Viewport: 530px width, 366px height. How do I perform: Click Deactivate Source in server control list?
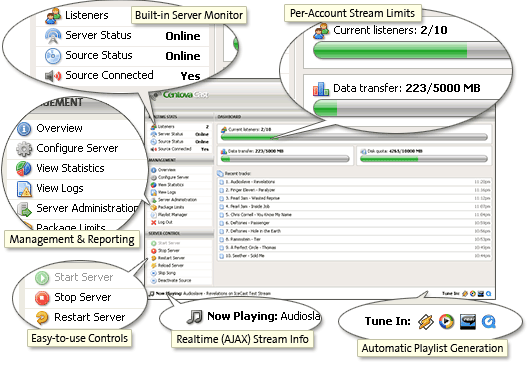point(174,280)
